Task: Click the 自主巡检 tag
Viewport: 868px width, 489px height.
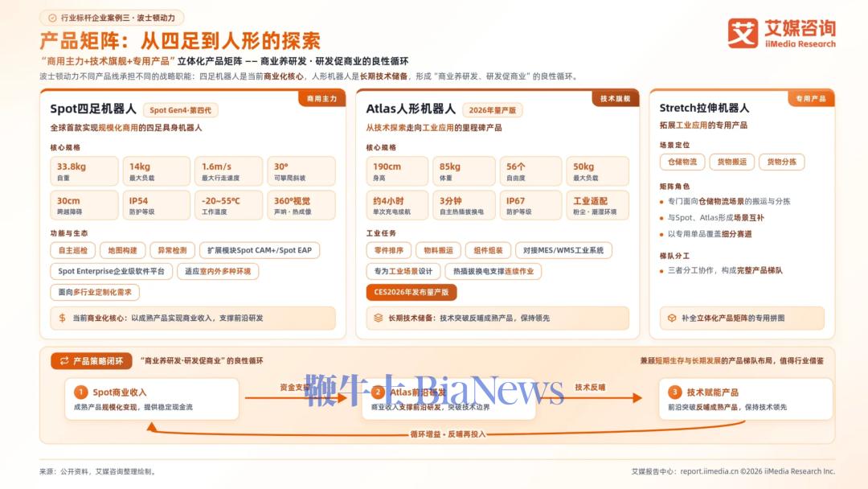Action: [x=73, y=250]
